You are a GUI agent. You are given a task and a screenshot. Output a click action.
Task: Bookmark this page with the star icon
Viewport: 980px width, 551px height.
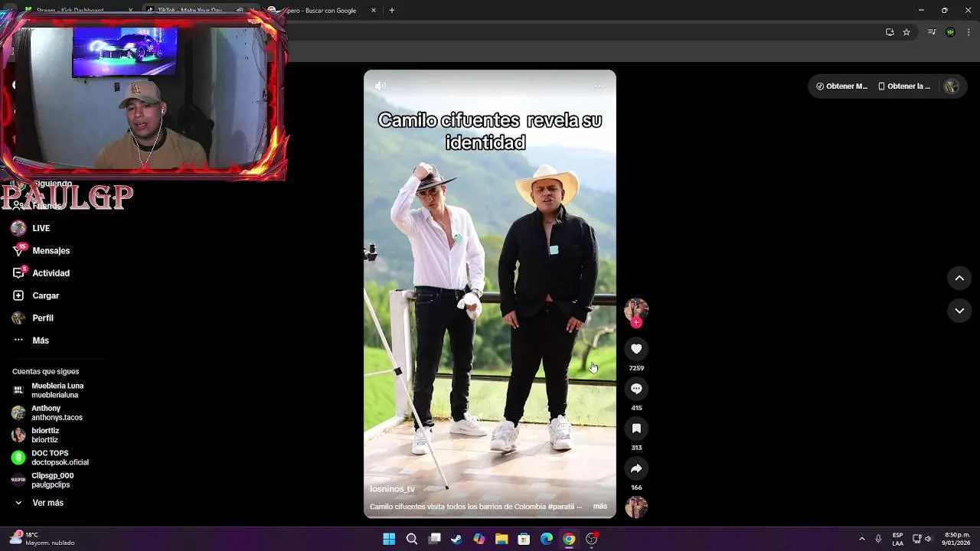tap(906, 32)
